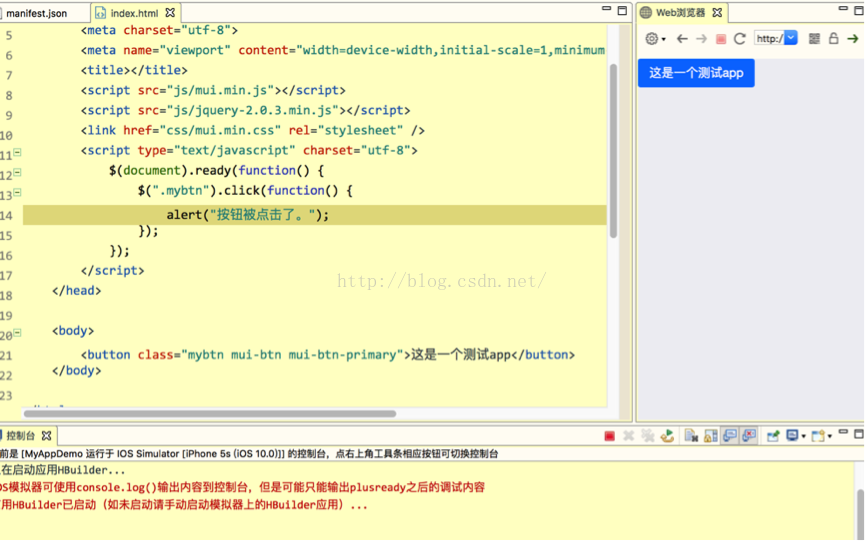Toggle show console on standard error
The height and width of the screenshot is (541, 865).
[749, 436]
